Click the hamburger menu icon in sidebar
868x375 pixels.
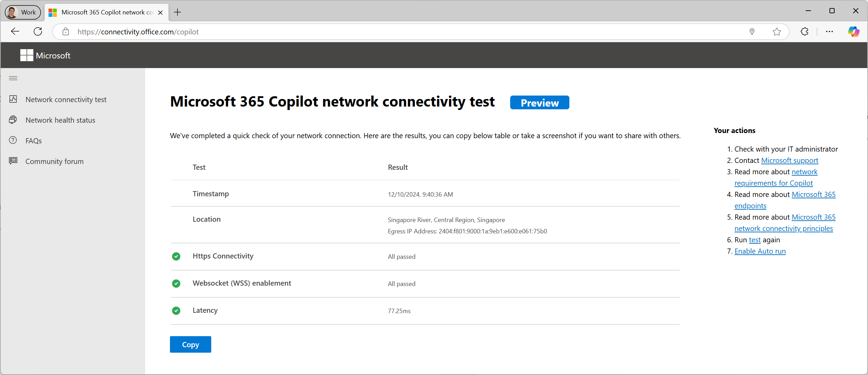pos(13,78)
